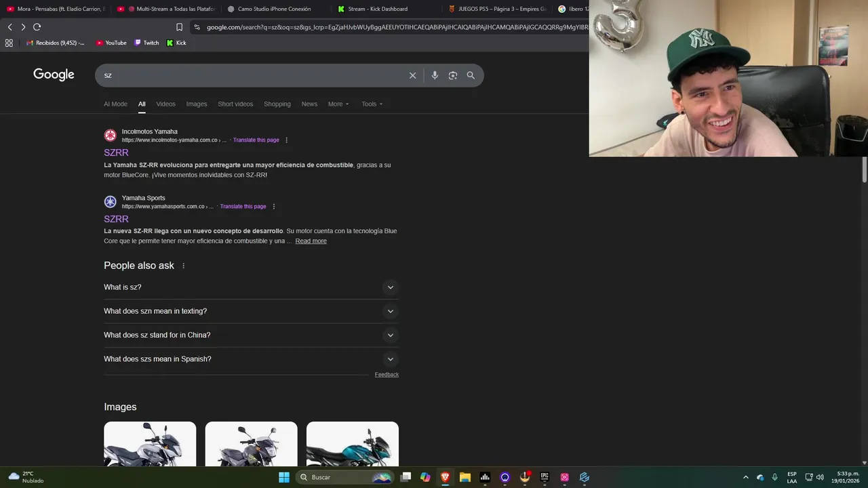868x488 pixels.
Task: Open the audio bars app on taskbar
Action: click(485, 477)
